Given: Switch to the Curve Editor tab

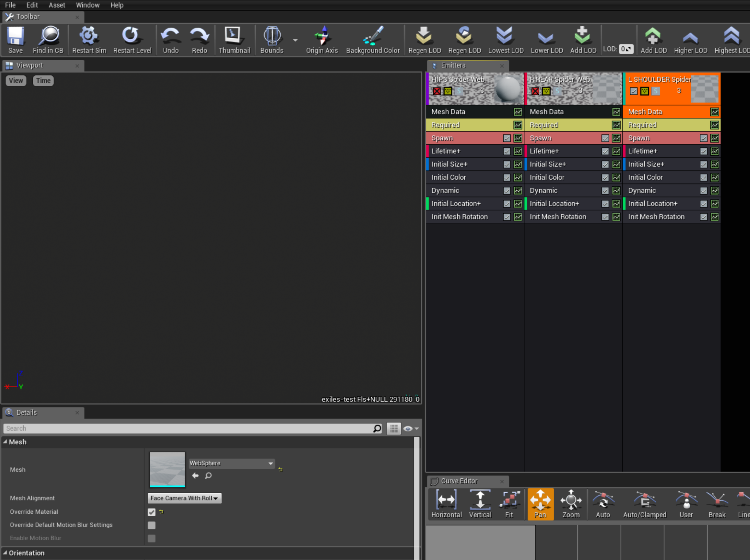Looking at the screenshot, I should coord(459,481).
